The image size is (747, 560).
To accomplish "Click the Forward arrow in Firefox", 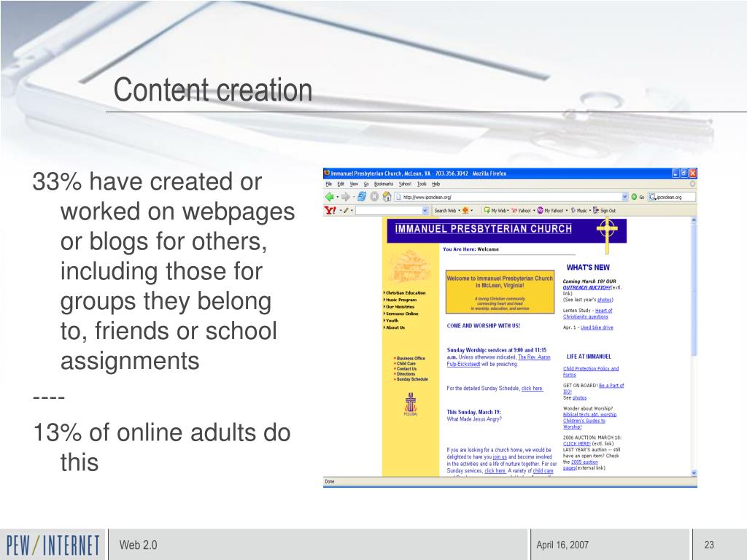I will [x=345, y=197].
